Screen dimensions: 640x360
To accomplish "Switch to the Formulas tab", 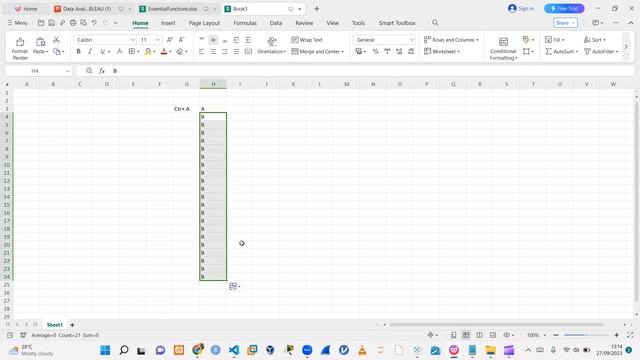I will click(x=245, y=23).
